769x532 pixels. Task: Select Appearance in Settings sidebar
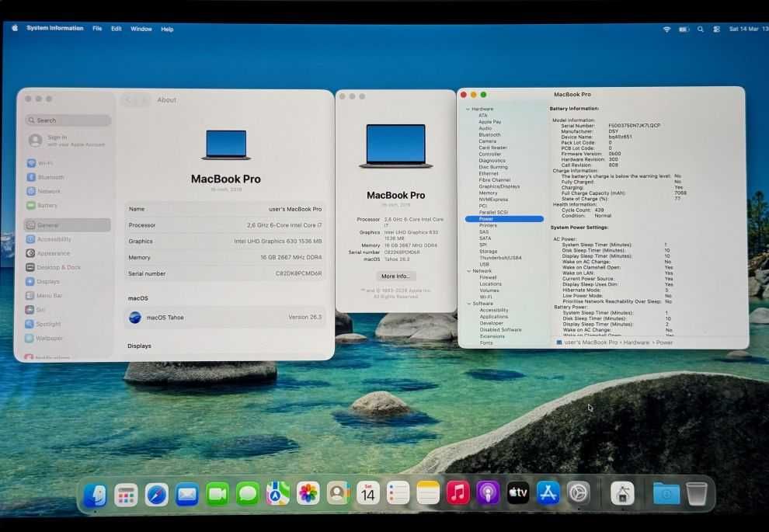tap(67, 253)
